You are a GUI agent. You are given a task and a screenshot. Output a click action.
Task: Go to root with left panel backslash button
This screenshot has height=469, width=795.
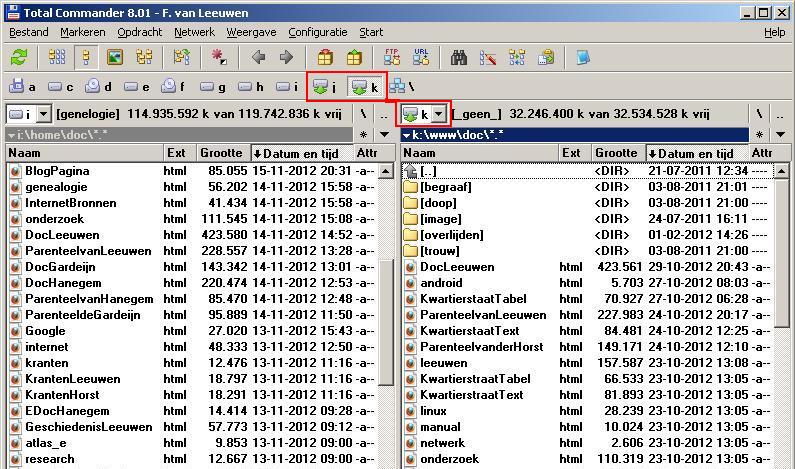[363, 114]
